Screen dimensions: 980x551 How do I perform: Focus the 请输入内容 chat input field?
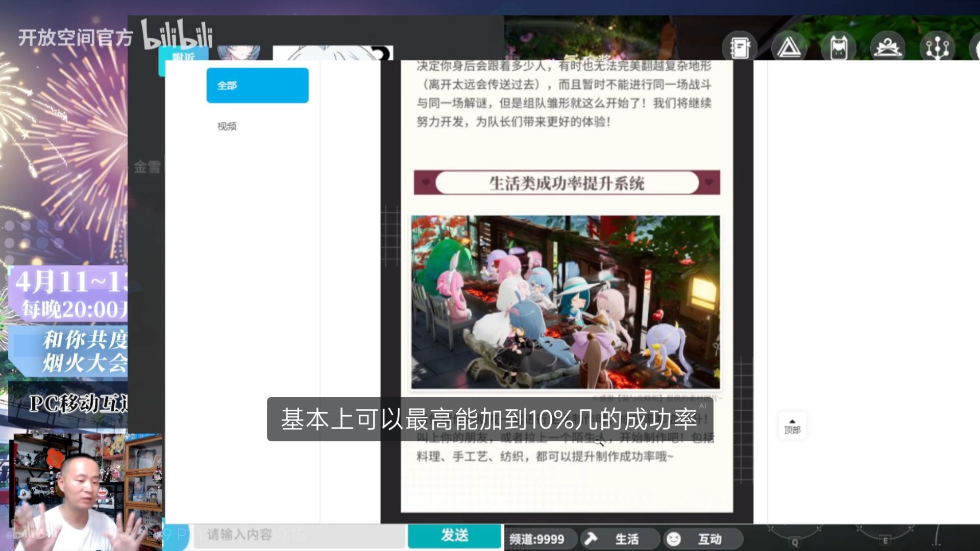(300, 535)
